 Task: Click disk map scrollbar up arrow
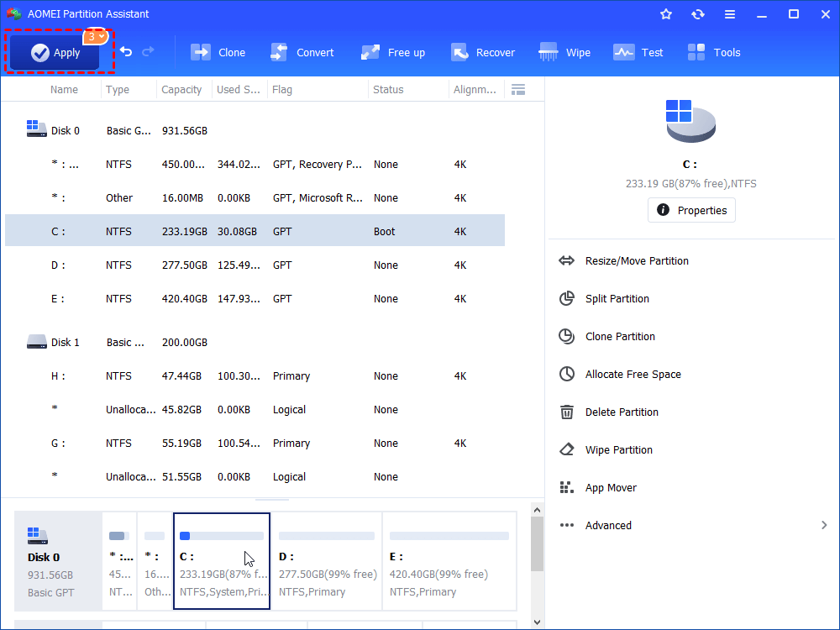[538, 510]
